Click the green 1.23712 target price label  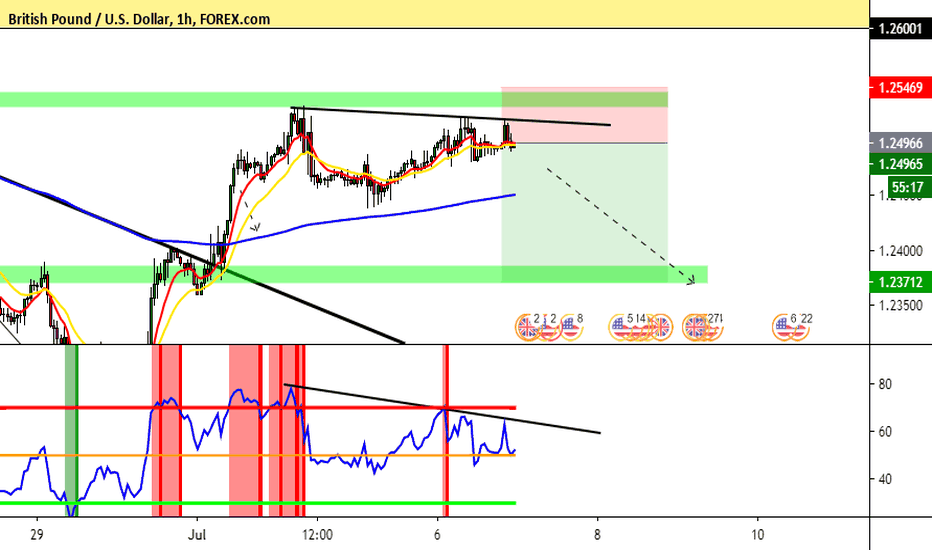click(900, 282)
